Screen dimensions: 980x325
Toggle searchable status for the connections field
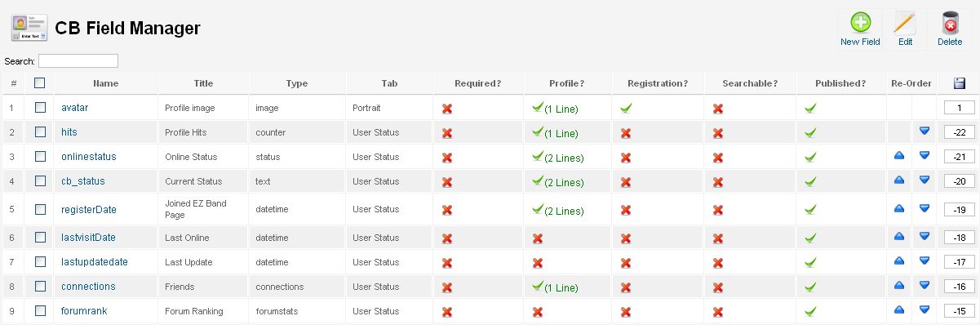(x=718, y=287)
